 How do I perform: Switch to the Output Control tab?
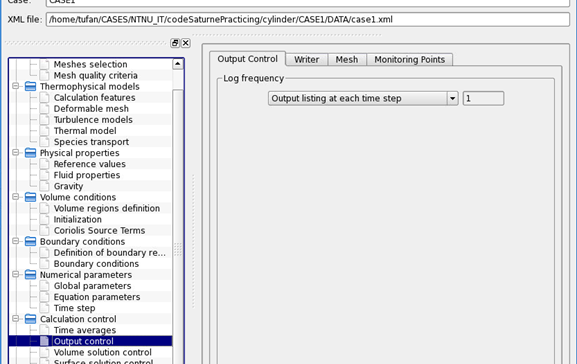[247, 59]
